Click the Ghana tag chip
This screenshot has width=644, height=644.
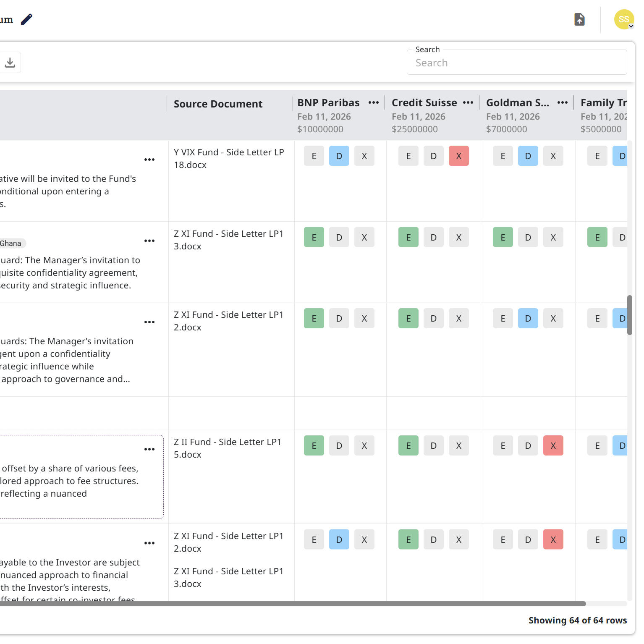(11, 243)
